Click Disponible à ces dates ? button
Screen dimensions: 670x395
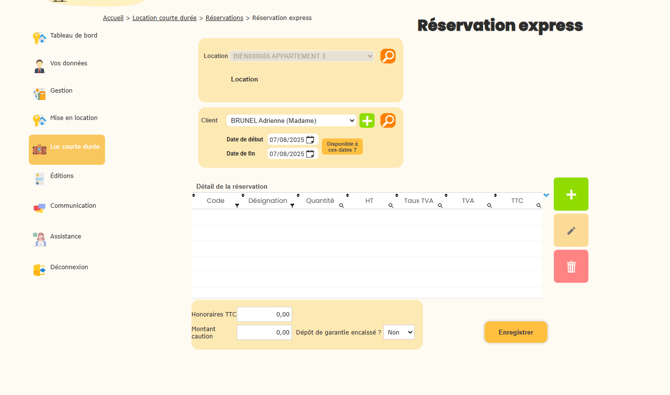point(342,147)
